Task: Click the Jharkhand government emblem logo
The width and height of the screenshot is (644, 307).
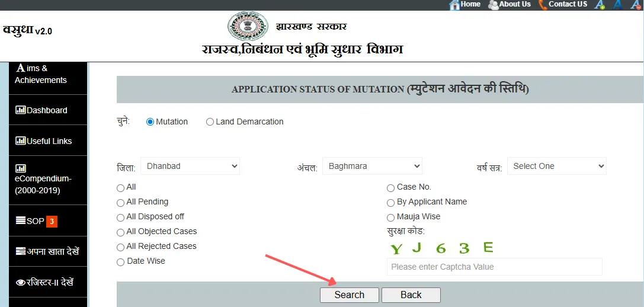Action: 243,27
